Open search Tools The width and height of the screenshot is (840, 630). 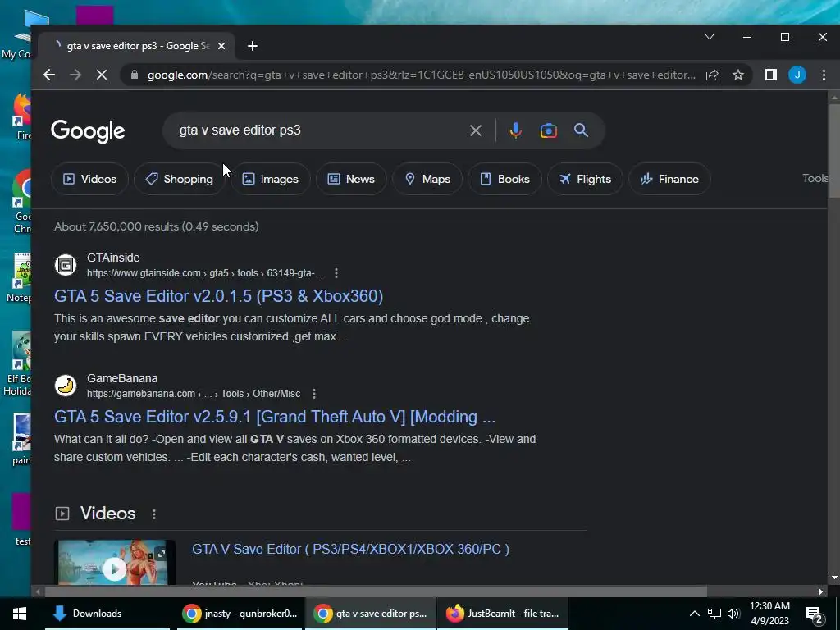point(815,178)
